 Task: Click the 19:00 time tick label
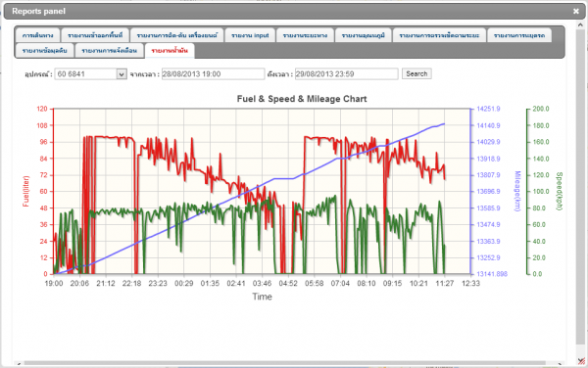(54, 284)
